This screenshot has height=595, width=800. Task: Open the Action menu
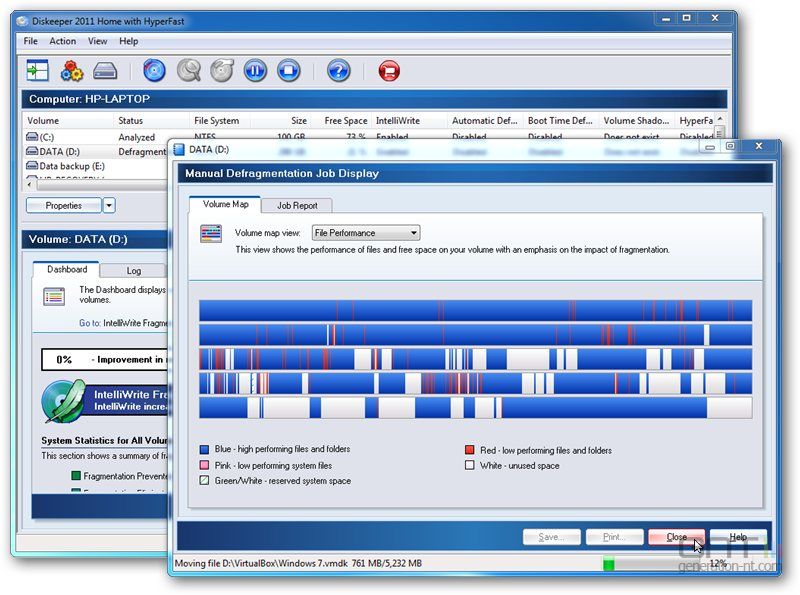tap(63, 41)
